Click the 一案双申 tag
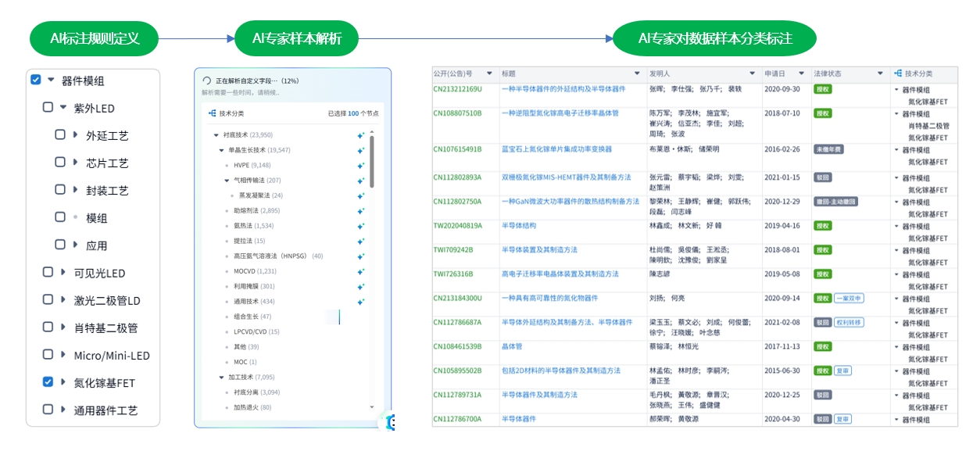Screen dimensions: 980x451 (848, 299)
